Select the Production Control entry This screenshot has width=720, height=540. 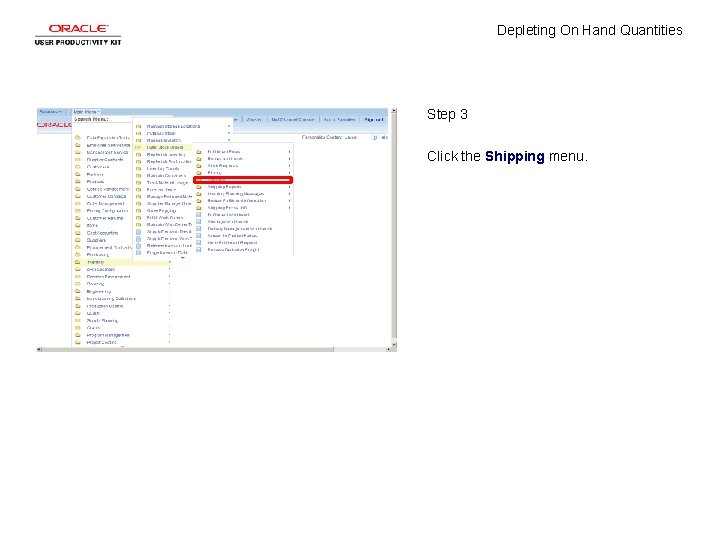coord(105,306)
